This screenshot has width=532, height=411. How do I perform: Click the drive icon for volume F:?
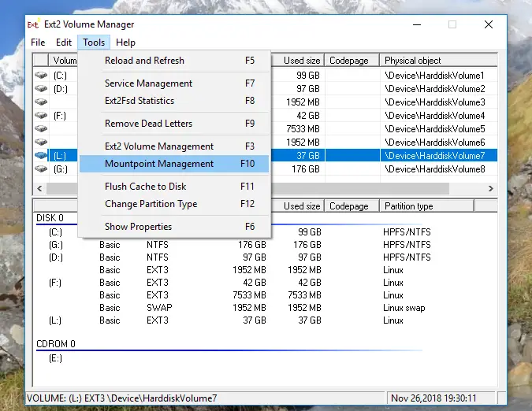pos(41,116)
